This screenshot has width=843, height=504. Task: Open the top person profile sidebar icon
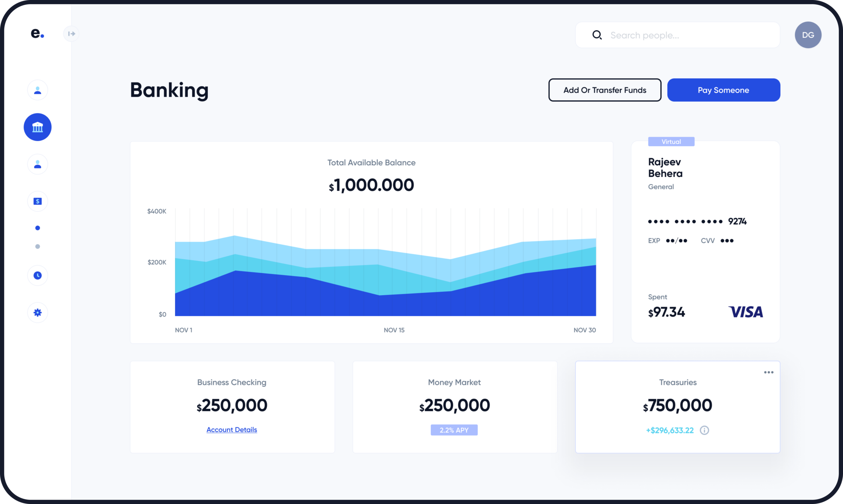[38, 90]
